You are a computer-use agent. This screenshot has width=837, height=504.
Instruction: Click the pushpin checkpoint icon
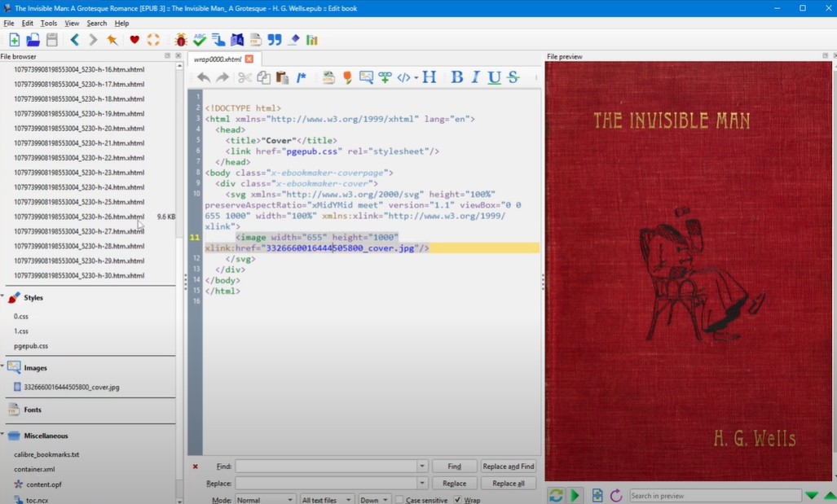tap(112, 40)
